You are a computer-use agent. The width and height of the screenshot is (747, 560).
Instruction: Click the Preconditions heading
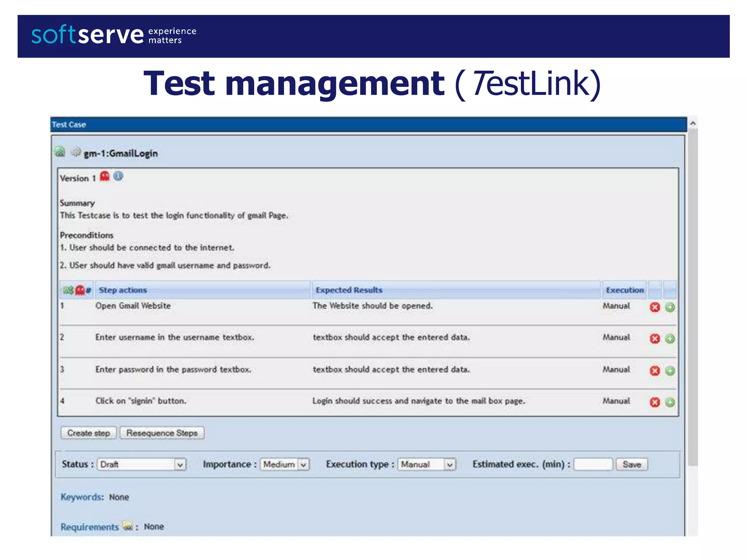coord(87,235)
